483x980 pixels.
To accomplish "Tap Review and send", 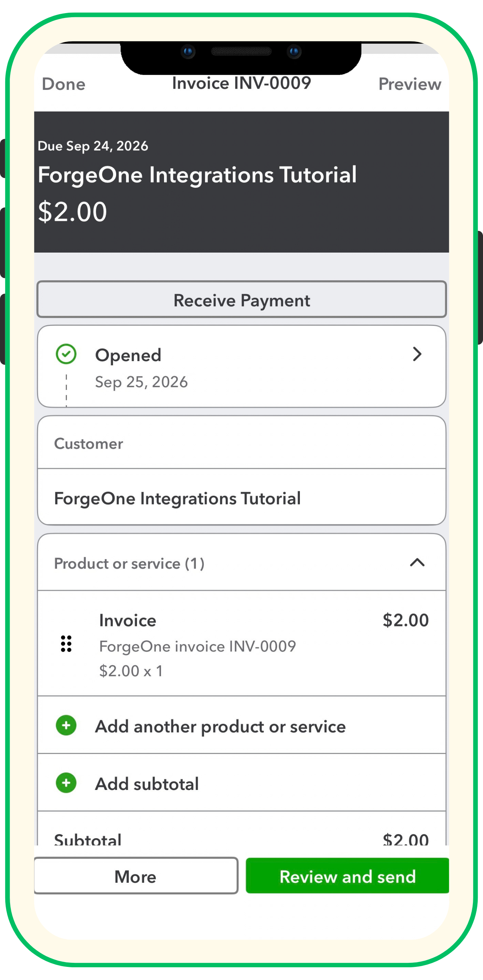I will 347,876.
